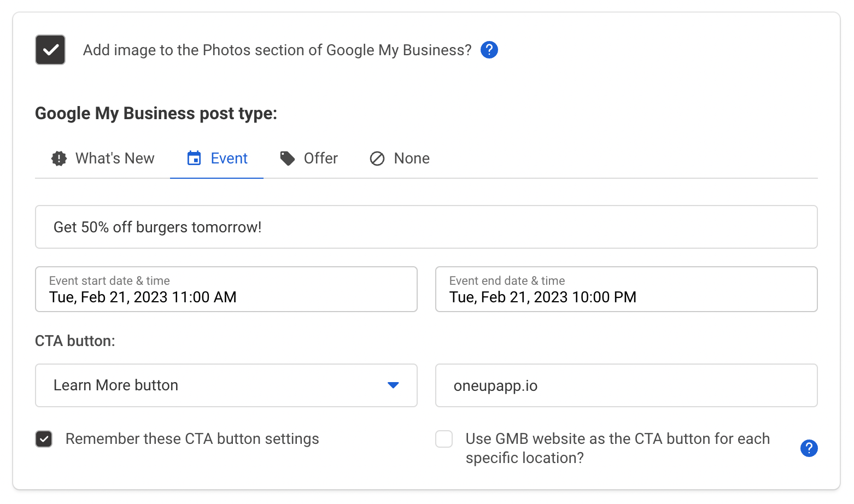The width and height of the screenshot is (854, 504).
Task: Click 'Remember these CTA button settings' label
Action: point(192,439)
